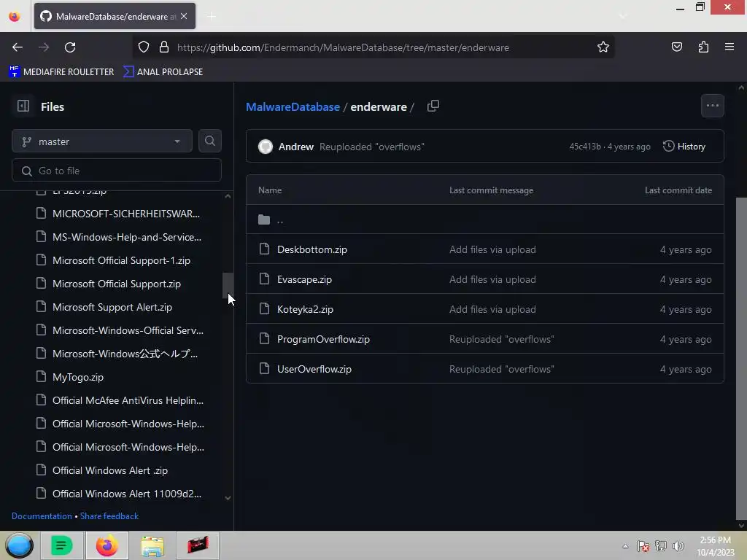
Task: Open the shield tracking protection icon
Action: (144, 47)
